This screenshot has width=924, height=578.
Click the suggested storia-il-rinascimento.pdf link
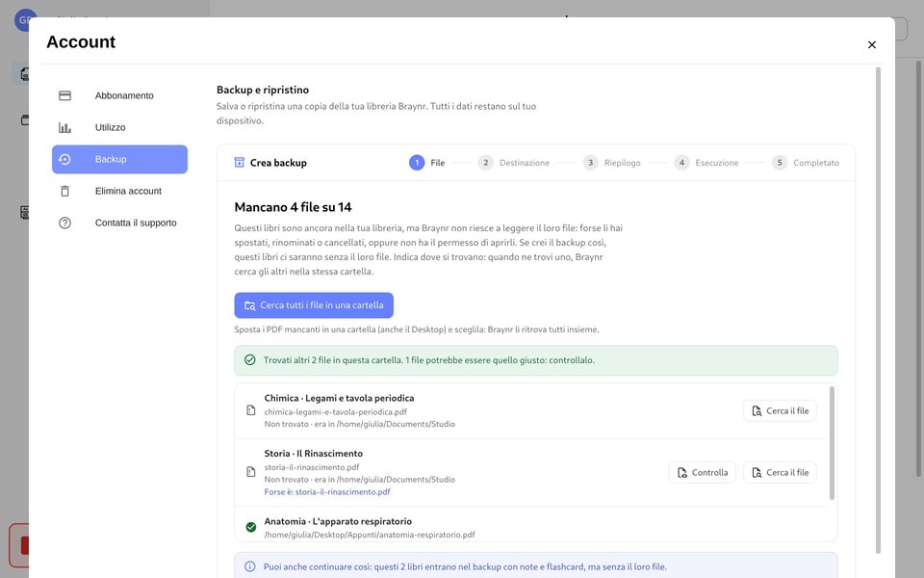(x=343, y=492)
